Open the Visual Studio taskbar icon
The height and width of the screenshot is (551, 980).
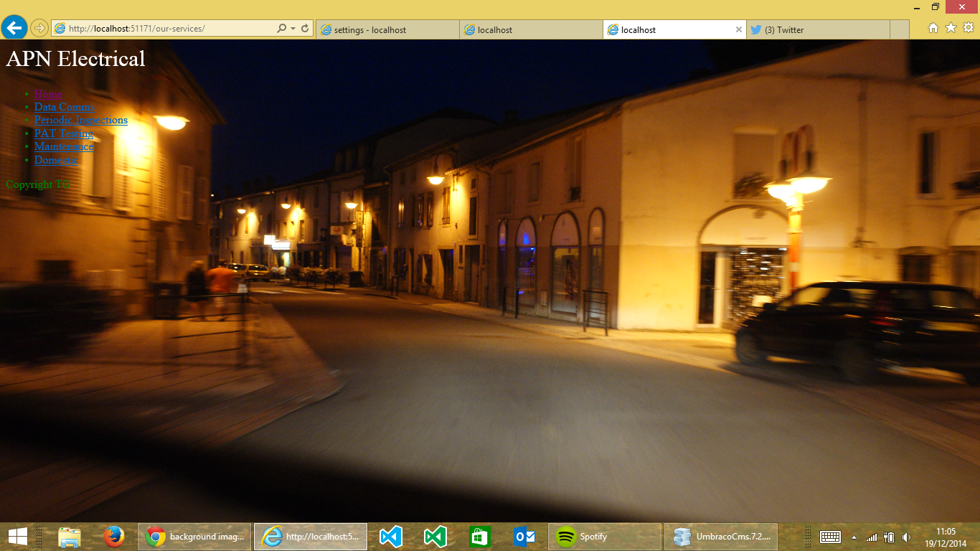pos(391,537)
